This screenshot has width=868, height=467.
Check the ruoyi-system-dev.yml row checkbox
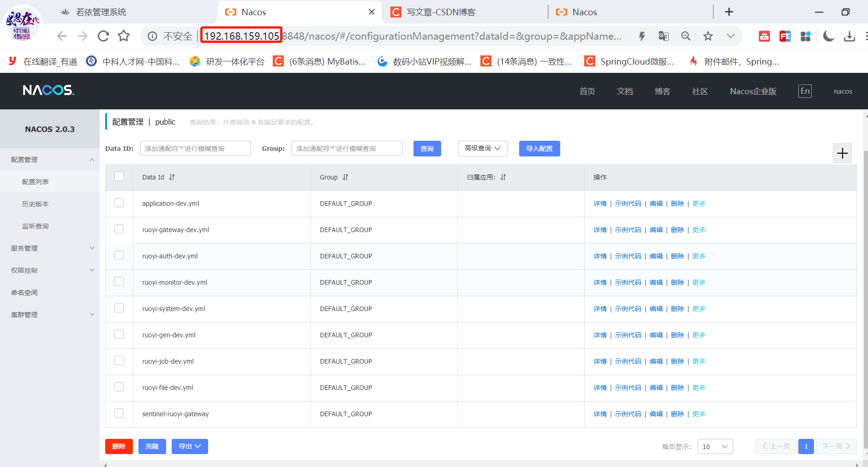click(x=119, y=308)
